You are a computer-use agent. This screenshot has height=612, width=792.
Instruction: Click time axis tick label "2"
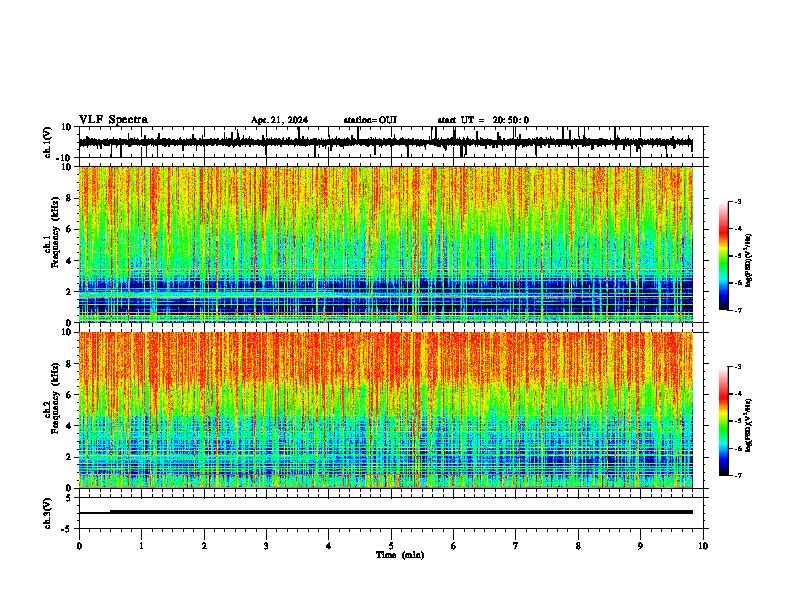pos(204,546)
